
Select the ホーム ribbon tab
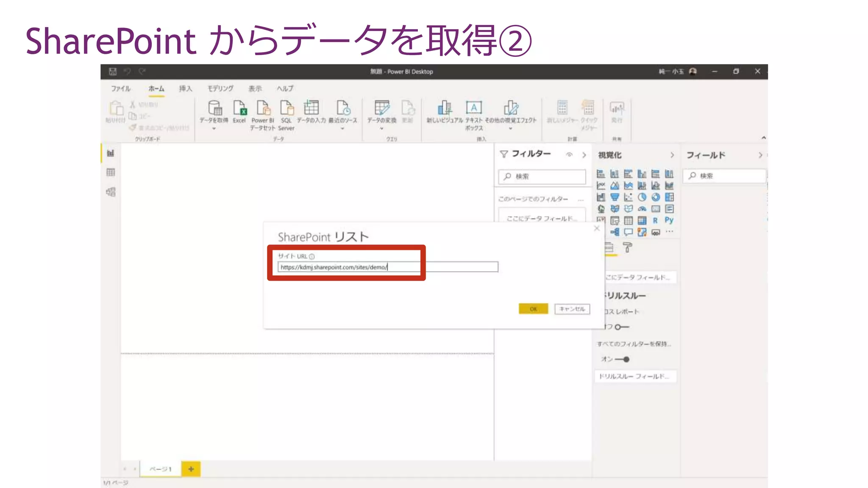156,89
